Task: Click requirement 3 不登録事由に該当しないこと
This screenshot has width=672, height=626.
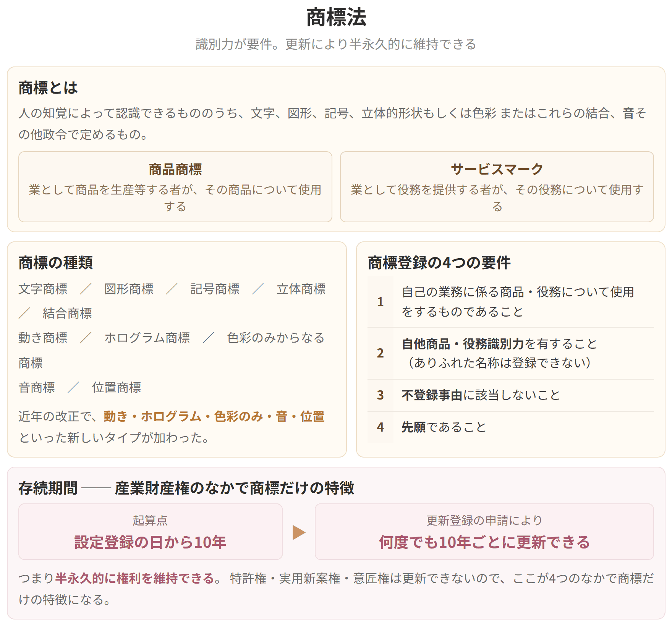Action: tap(510, 395)
